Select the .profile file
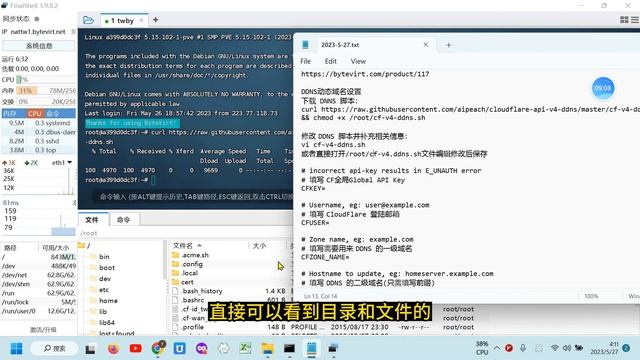 (x=192, y=327)
